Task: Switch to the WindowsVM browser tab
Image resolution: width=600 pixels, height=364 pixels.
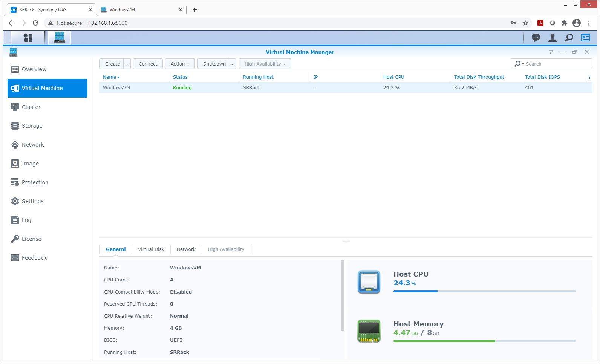Action: point(141,10)
